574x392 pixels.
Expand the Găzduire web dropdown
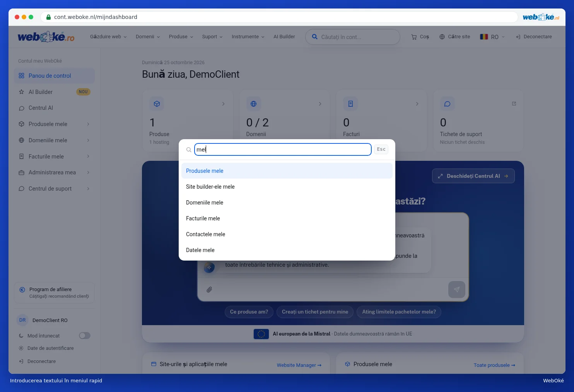coord(108,37)
